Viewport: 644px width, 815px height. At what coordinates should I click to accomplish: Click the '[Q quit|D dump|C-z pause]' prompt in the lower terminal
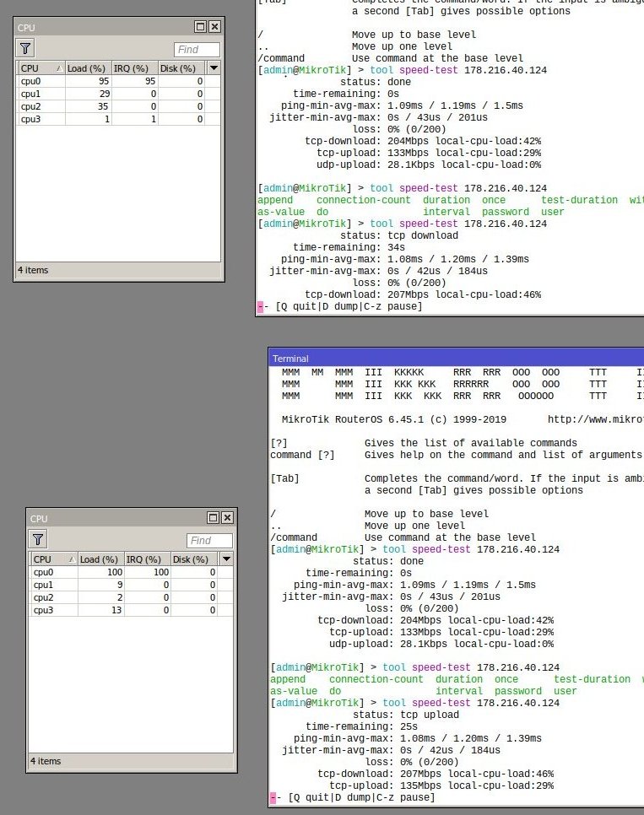click(x=361, y=797)
